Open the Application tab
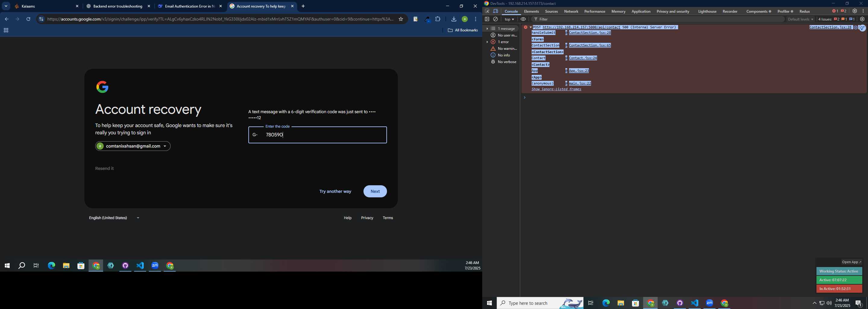868x309 pixels. pos(641,11)
